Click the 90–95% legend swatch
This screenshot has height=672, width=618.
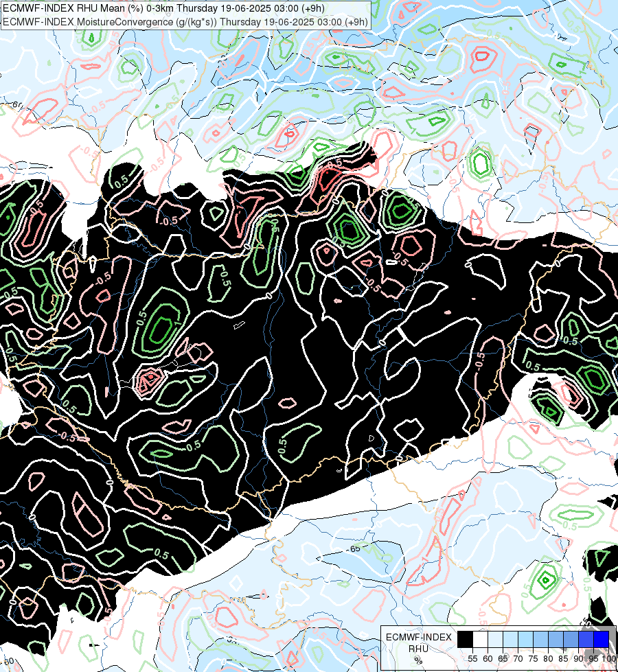pos(586,640)
